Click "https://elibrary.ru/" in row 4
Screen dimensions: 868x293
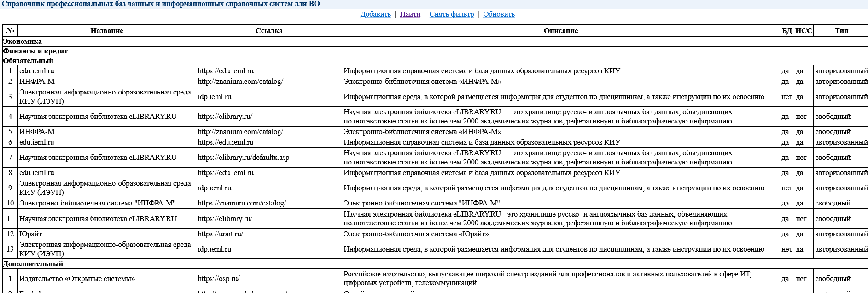269,117
